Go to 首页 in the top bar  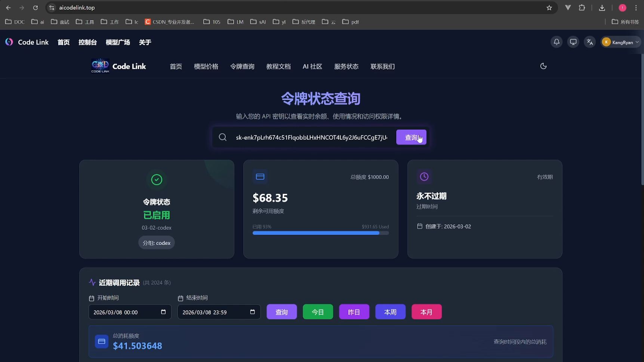coord(64,42)
